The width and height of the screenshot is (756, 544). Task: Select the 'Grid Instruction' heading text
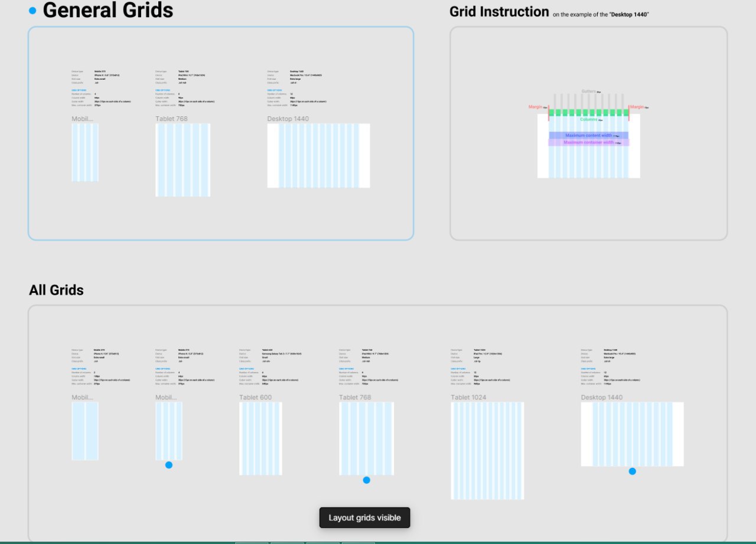pyautogui.click(x=499, y=12)
